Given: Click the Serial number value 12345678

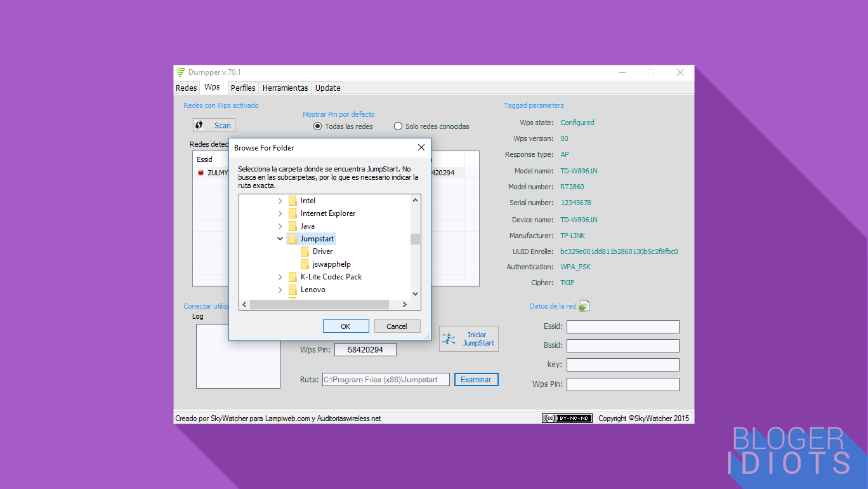Looking at the screenshot, I should 576,203.
